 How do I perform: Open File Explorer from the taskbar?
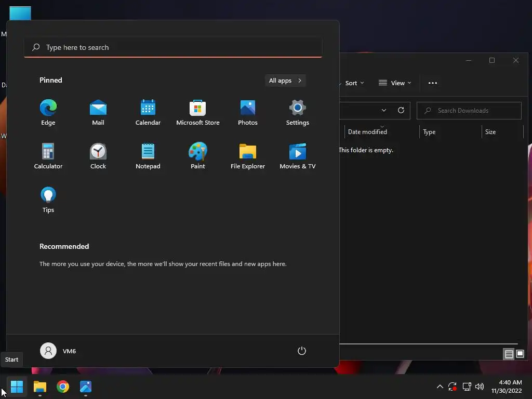click(x=39, y=387)
